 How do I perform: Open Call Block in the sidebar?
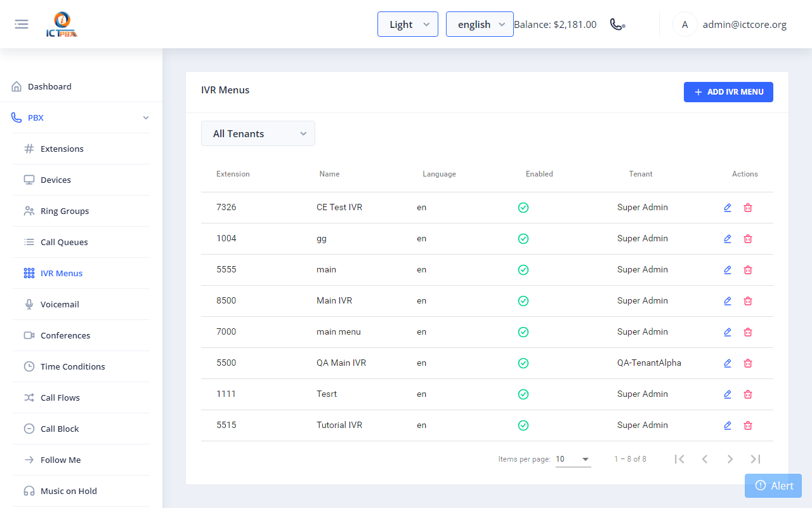tap(81, 429)
